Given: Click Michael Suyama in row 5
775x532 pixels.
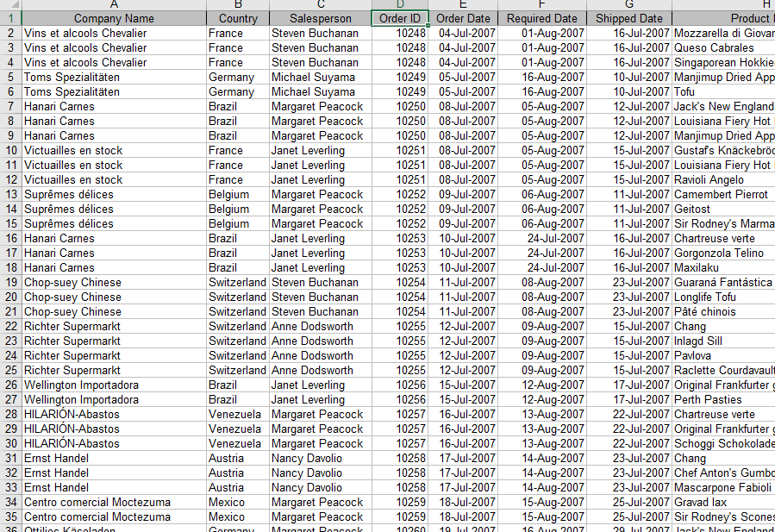Looking at the screenshot, I should point(321,77).
